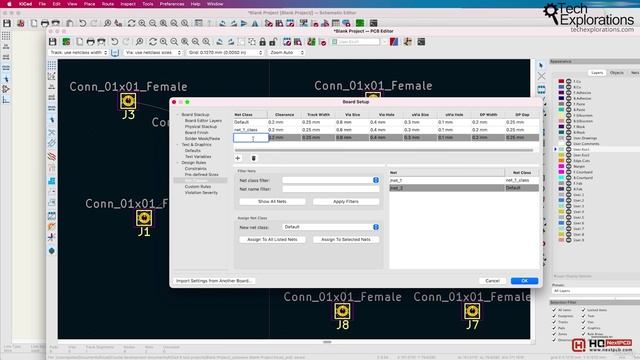
Task: Save the schematic in Schematic Editor toolbar
Action: [x=7, y=23]
